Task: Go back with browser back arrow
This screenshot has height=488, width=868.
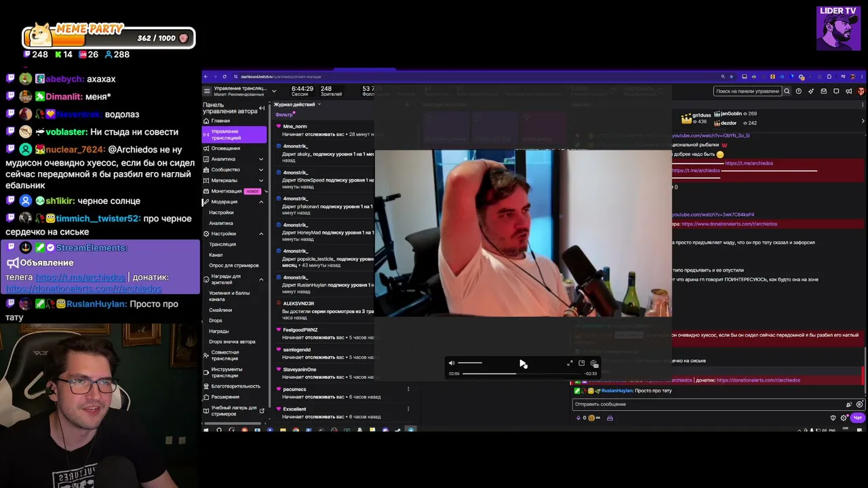Action: point(207,77)
